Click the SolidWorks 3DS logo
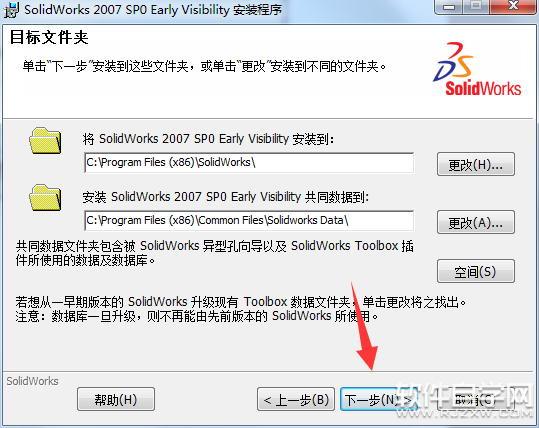The image size is (539, 428). point(477,69)
